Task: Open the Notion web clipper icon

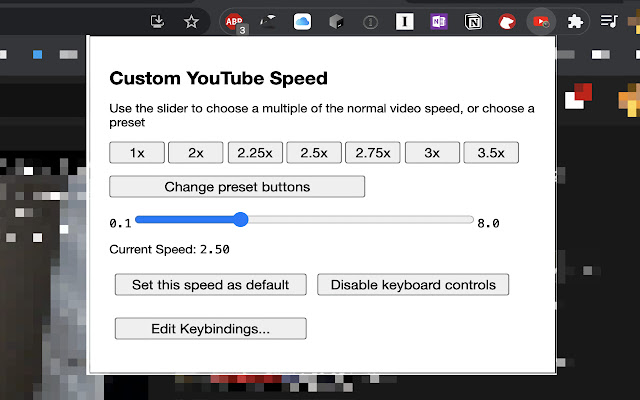Action: click(x=473, y=22)
